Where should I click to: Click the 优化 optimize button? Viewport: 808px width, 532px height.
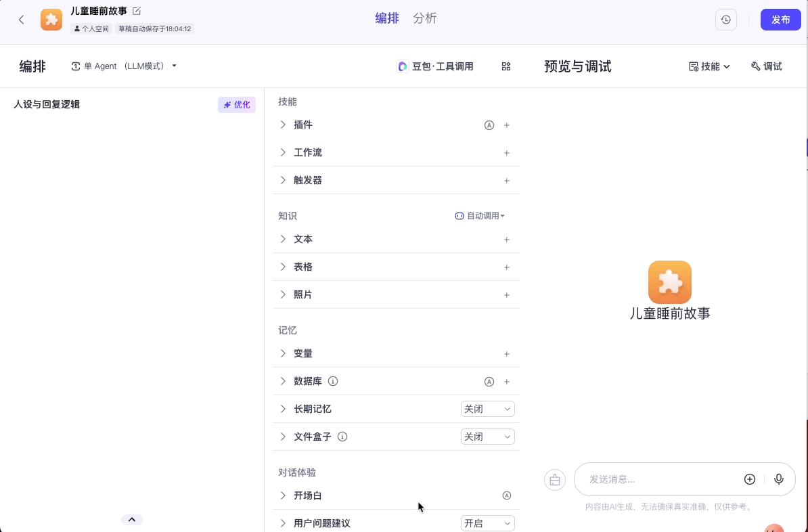pyautogui.click(x=237, y=104)
